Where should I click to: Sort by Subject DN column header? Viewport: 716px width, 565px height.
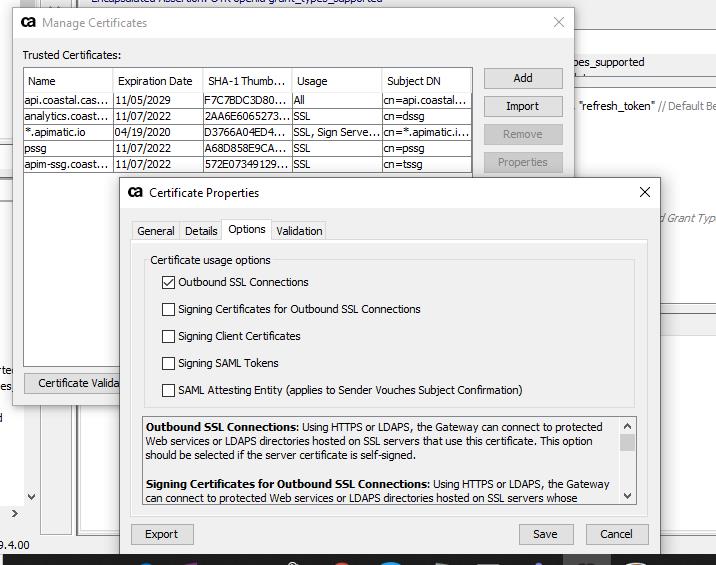click(426, 81)
